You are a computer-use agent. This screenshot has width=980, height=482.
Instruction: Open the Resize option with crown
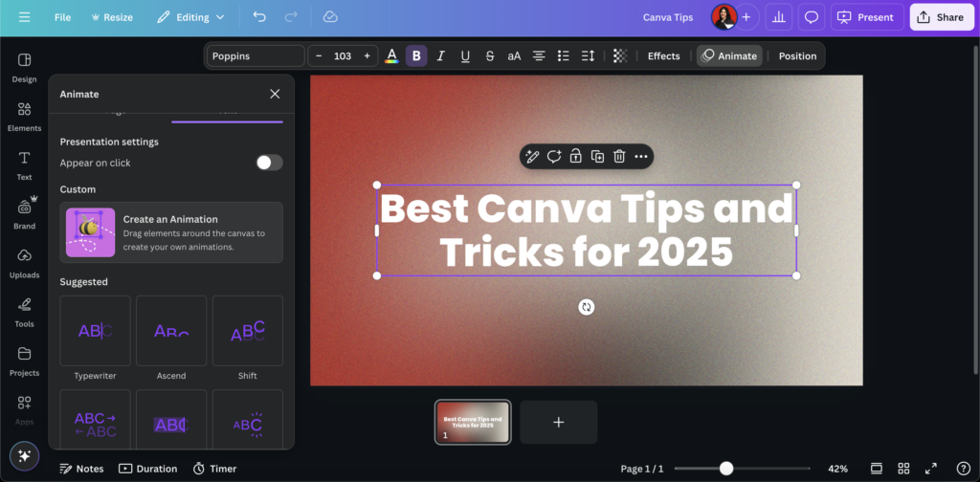[x=112, y=17]
